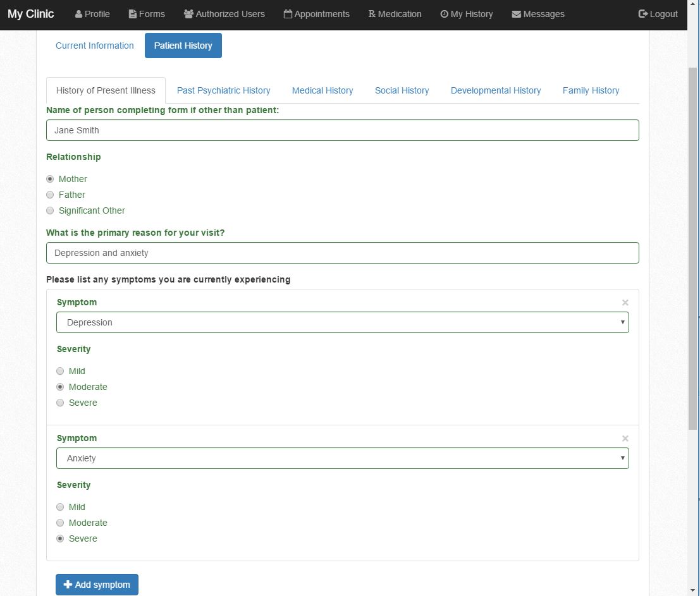Select Father as relationship

pos(50,195)
